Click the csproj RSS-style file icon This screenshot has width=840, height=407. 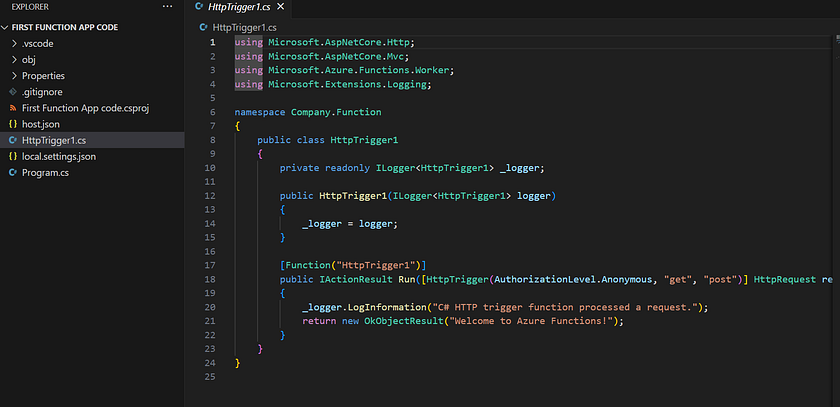(13, 108)
